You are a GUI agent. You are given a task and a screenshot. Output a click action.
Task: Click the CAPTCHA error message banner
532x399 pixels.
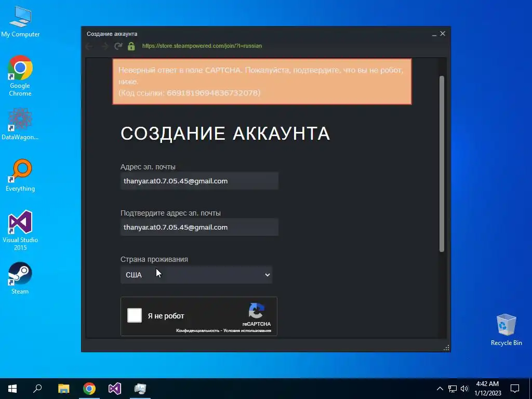[262, 82]
